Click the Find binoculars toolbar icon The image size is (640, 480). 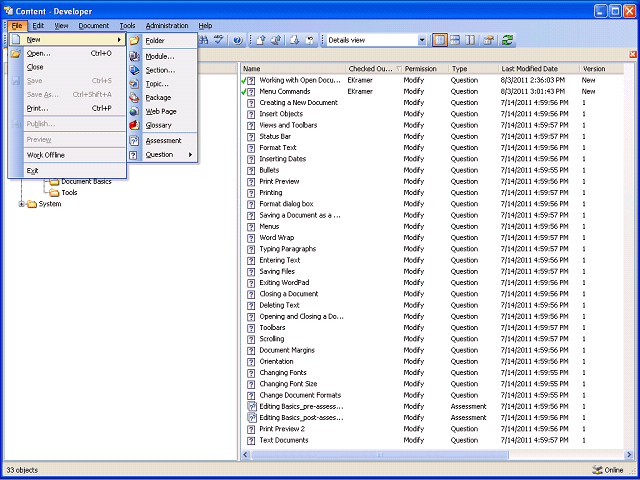pyautogui.click(x=204, y=40)
